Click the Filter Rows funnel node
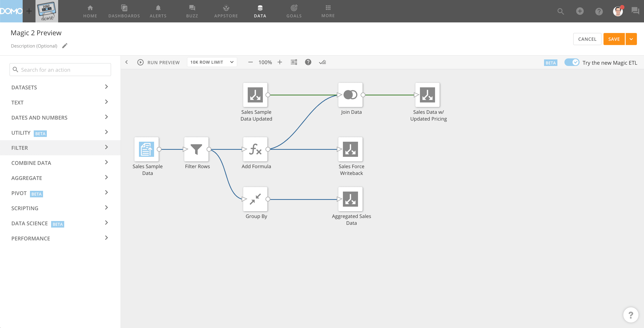Image resolution: width=644 pixels, height=328 pixels. 196,149
